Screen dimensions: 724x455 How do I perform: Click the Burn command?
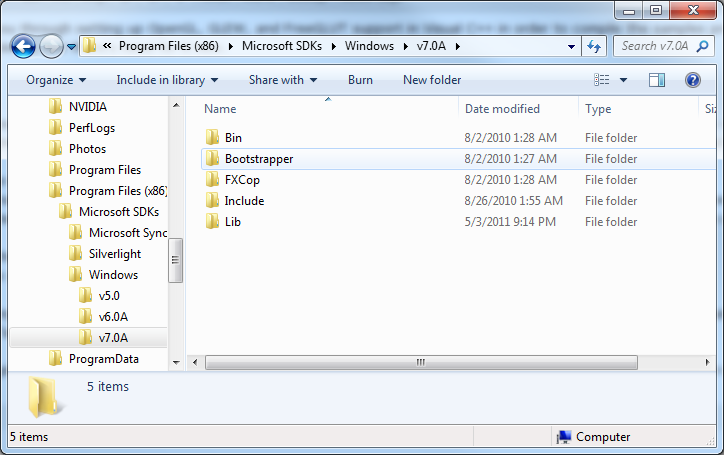[x=360, y=80]
